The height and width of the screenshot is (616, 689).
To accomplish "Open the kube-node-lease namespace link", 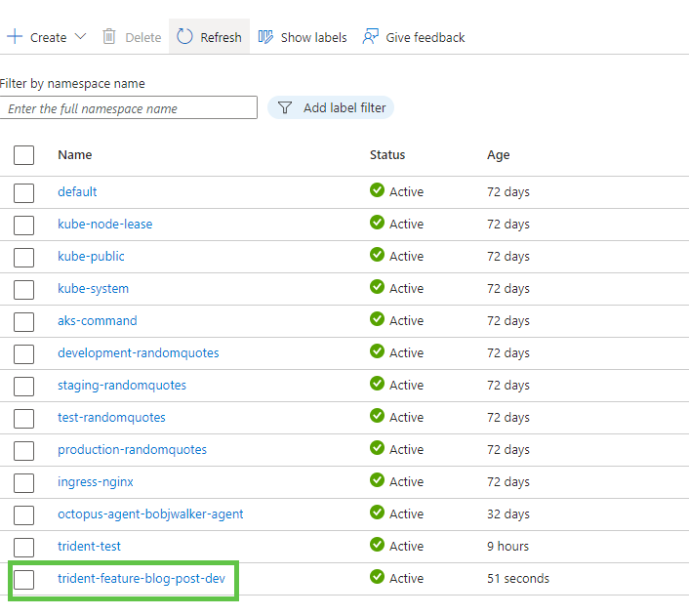I will [105, 225].
